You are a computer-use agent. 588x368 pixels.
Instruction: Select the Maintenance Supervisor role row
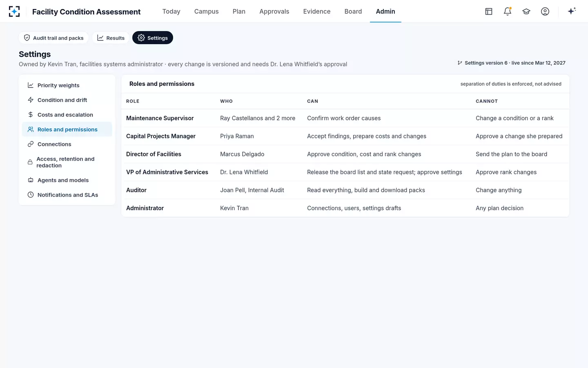click(345, 118)
